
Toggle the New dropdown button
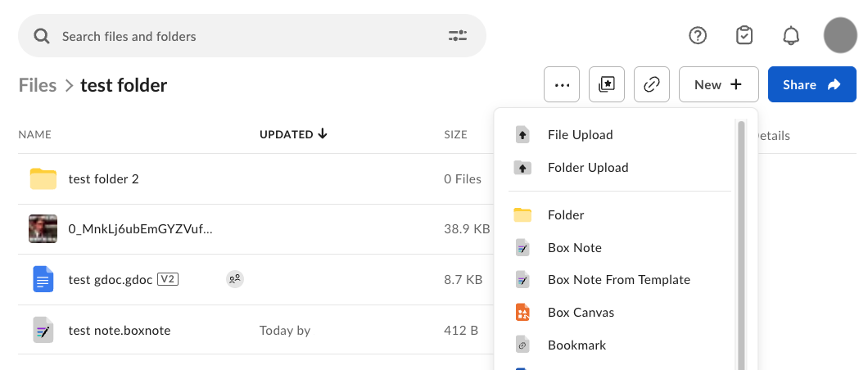coord(717,84)
